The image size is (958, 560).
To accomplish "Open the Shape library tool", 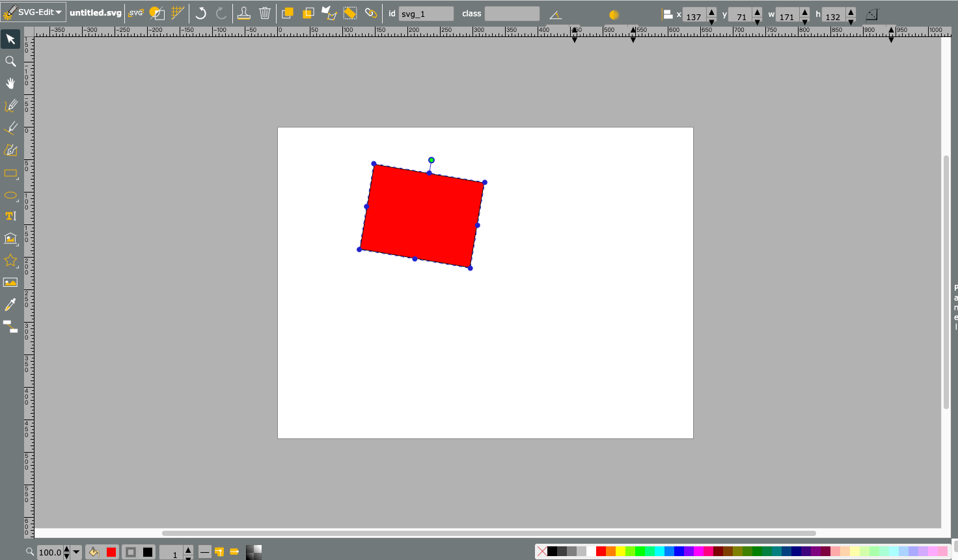I will click(10, 239).
